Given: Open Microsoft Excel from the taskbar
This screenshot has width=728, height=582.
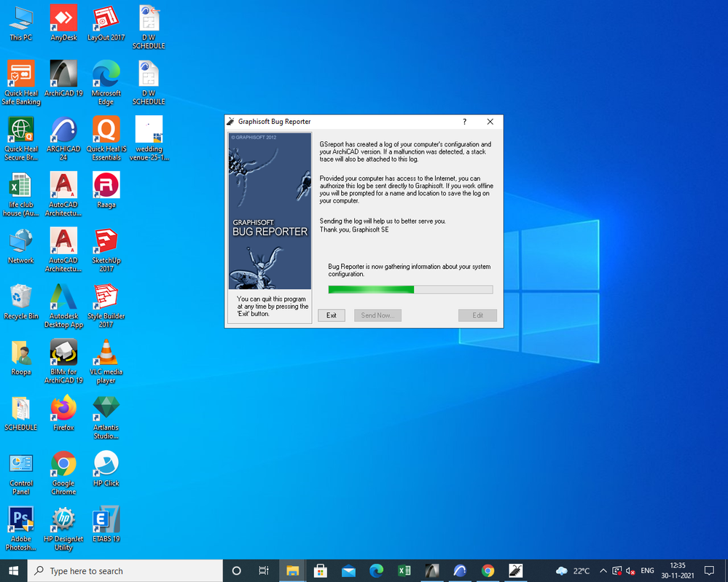Looking at the screenshot, I should click(x=404, y=570).
